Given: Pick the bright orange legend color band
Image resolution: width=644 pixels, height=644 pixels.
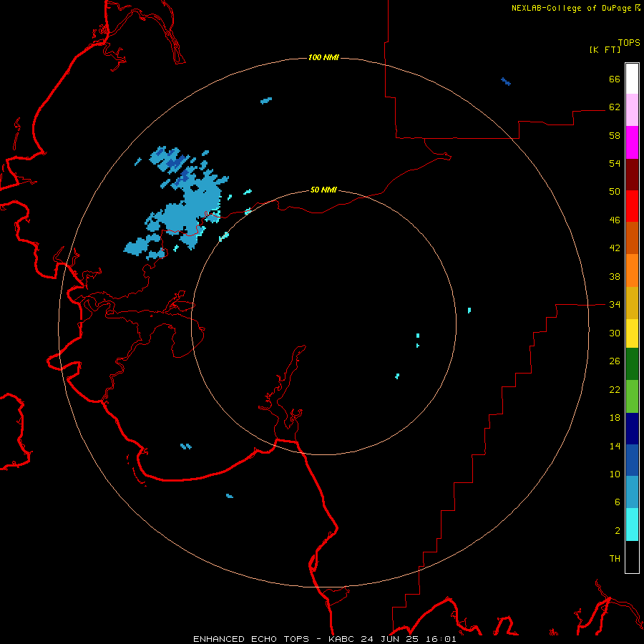Looking at the screenshot, I should [x=632, y=270].
